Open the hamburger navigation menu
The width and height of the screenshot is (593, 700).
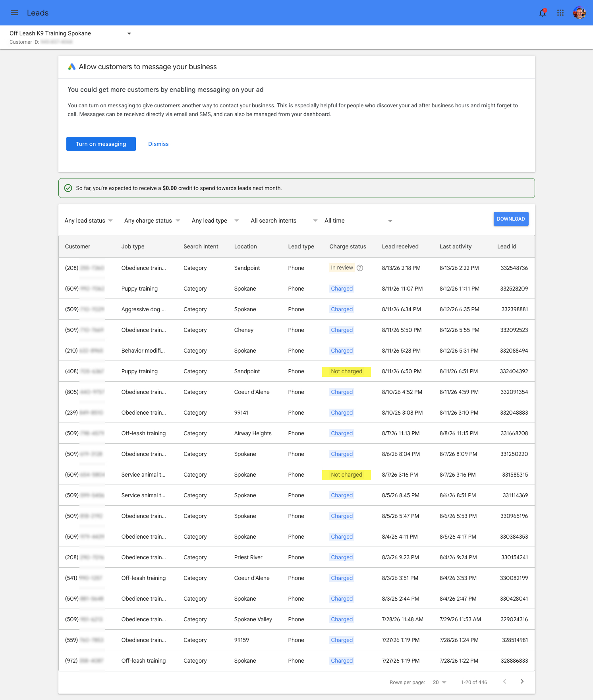[x=14, y=13]
